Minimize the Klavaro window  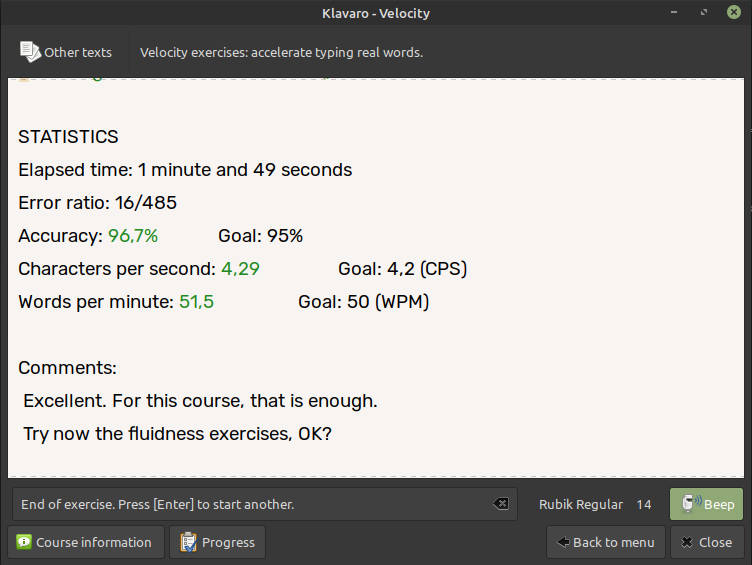(674, 12)
